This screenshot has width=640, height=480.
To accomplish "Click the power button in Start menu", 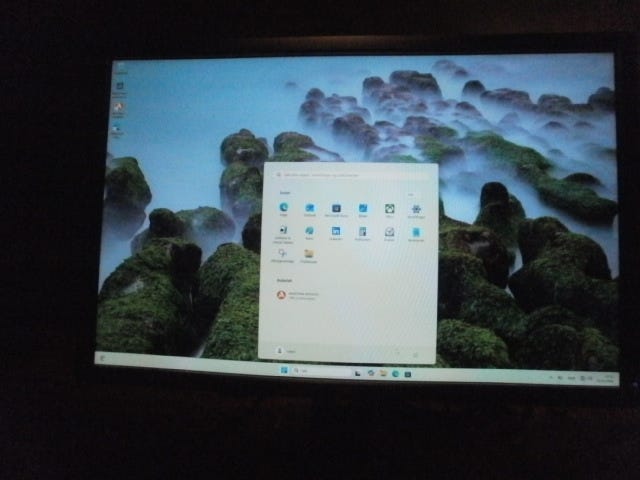I will click(x=416, y=355).
